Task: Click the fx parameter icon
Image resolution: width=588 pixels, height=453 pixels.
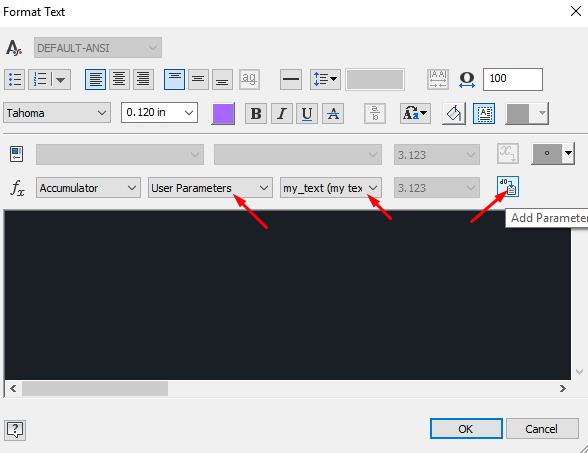Action: click(18, 188)
